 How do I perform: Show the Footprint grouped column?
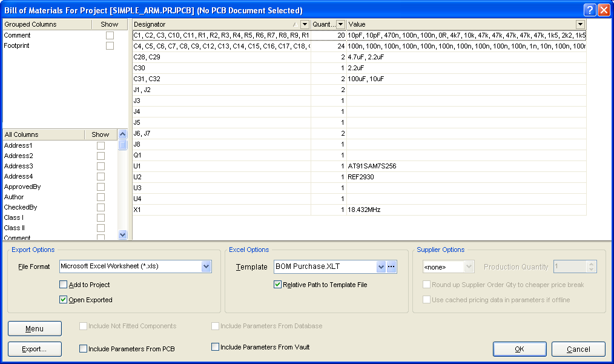[110, 46]
